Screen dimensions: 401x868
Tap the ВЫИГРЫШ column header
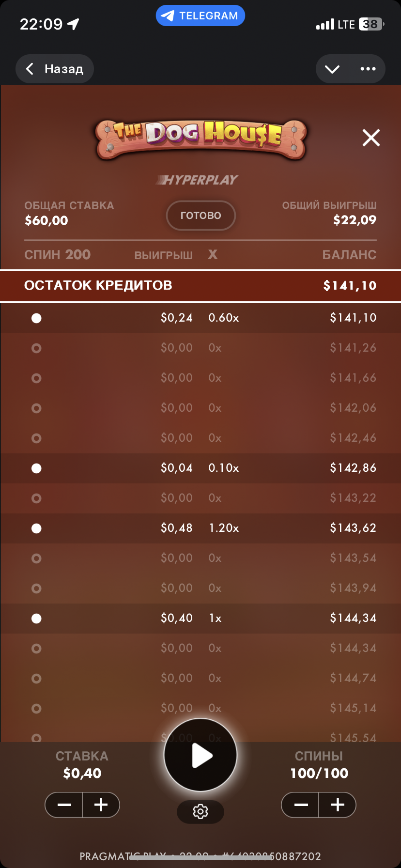click(x=163, y=255)
